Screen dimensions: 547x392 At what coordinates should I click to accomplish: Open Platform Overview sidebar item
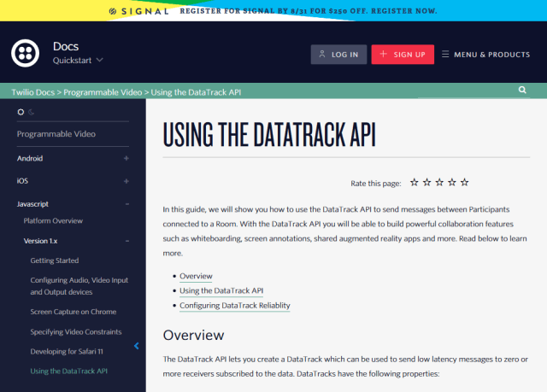click(53, 221)
